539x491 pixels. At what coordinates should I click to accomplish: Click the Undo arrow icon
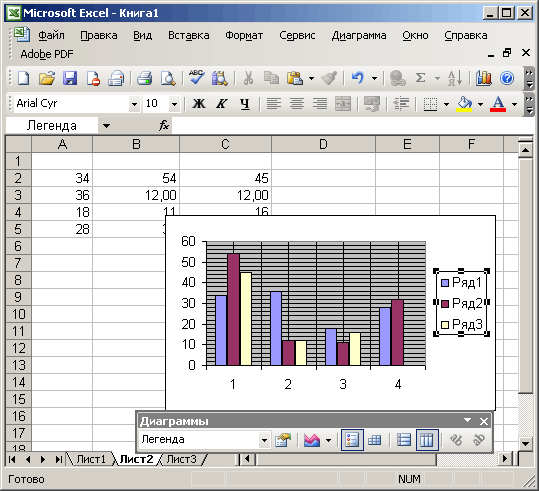pos(358,78)
